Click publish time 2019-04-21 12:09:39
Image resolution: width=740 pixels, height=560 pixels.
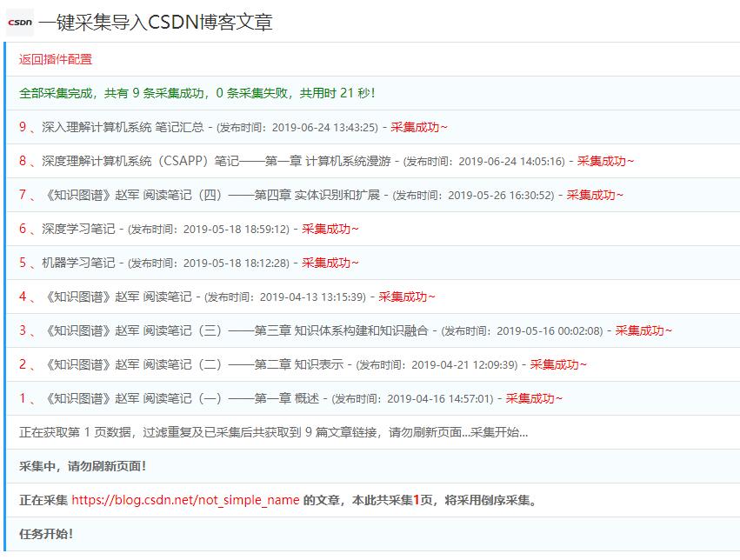tap(463, 365)
